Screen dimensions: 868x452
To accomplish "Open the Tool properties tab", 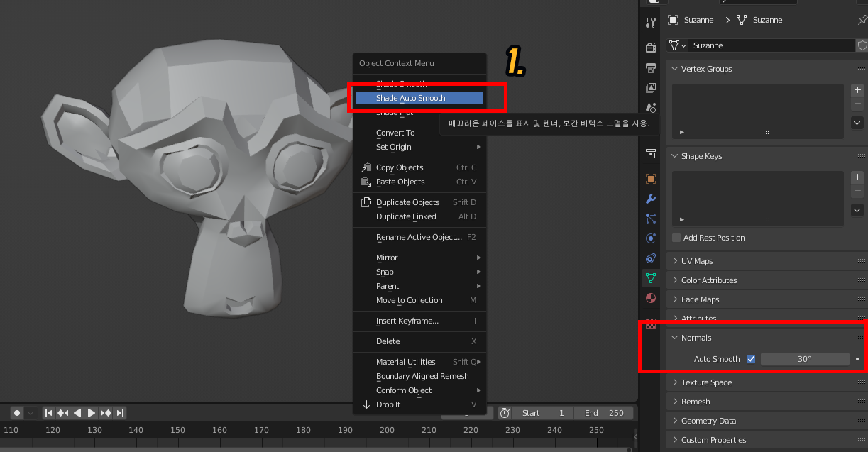I will pyautogui.click(x=650, y=23).
